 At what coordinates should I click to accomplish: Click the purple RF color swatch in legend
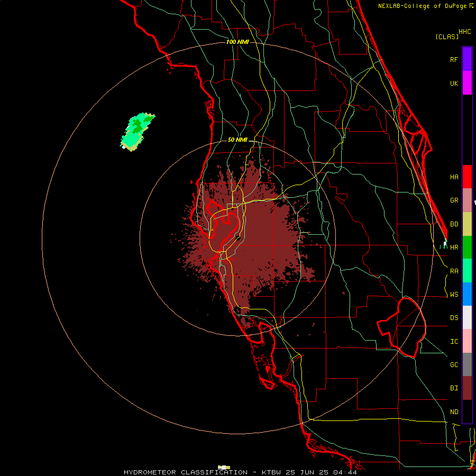point(467,59)
